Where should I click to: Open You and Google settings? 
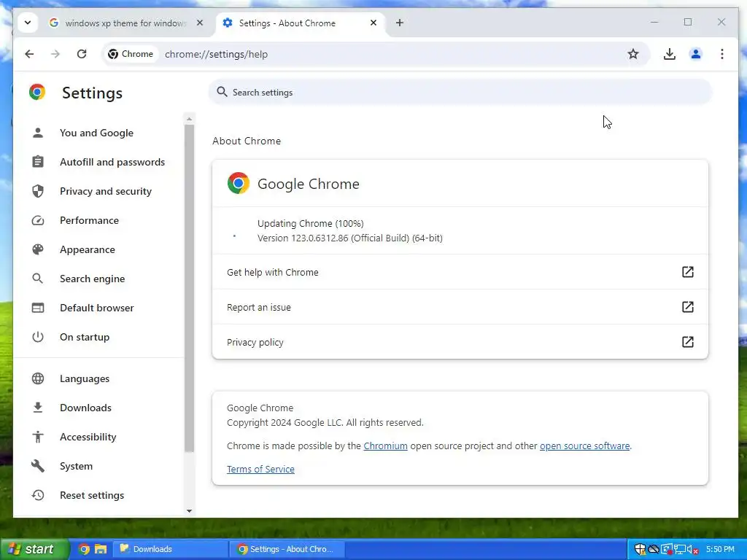tap(96, 133)
